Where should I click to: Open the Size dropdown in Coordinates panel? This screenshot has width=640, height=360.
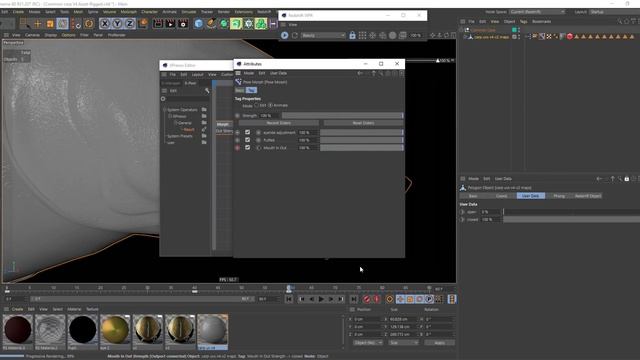[x=403, y=343]
